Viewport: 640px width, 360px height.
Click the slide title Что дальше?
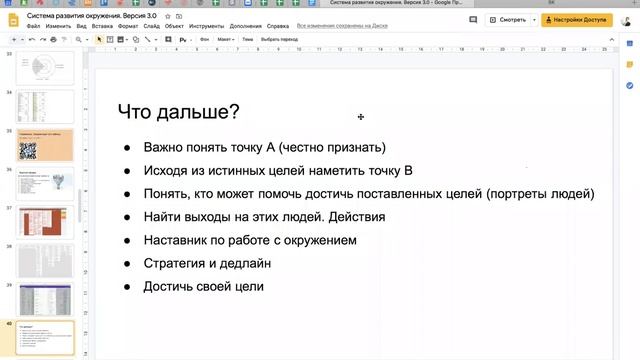click(178, 112)
